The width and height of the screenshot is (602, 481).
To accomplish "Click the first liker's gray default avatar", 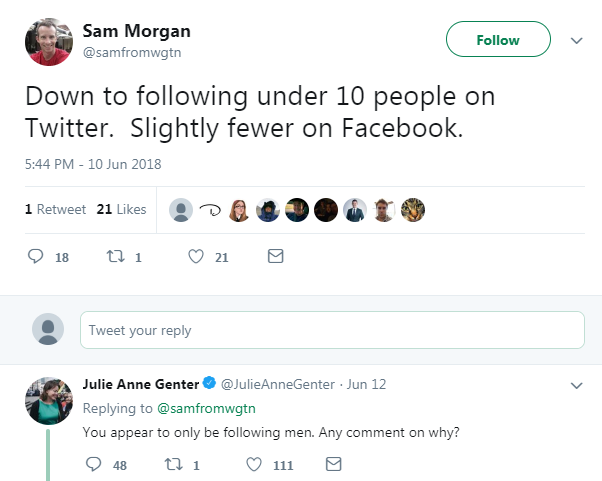I will (x=182, y=210).
